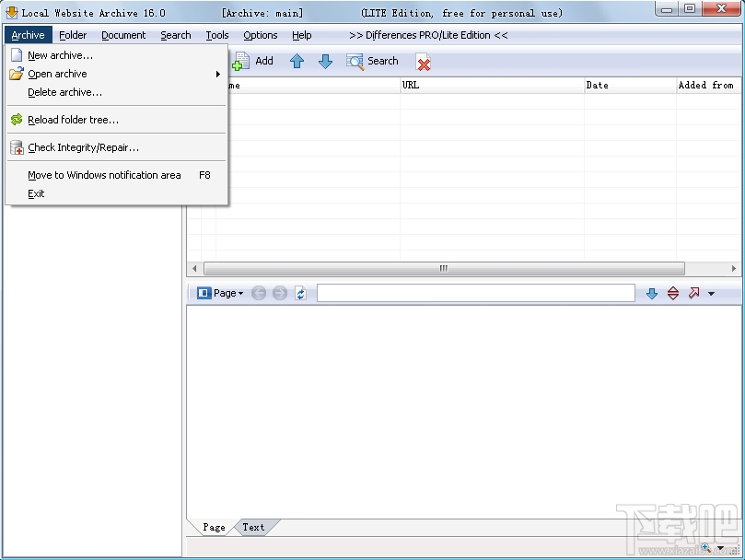Click the zoom magnifier icon in status bar

(705, 548)
